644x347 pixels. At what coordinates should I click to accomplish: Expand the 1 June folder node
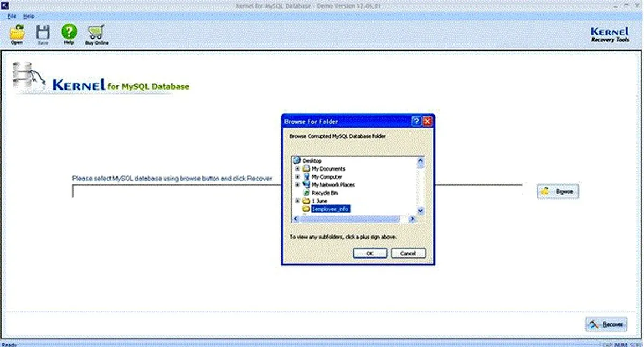[x=297, y=201]
